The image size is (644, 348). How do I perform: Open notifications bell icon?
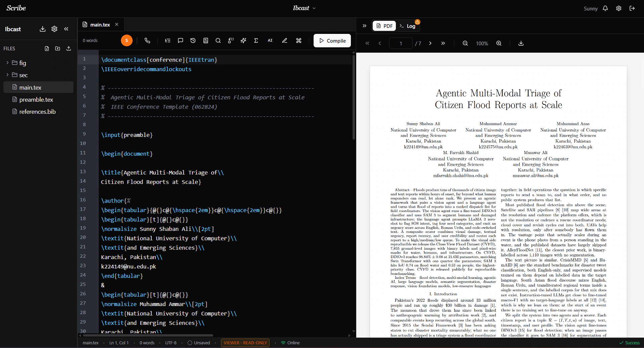click(605, 8)
